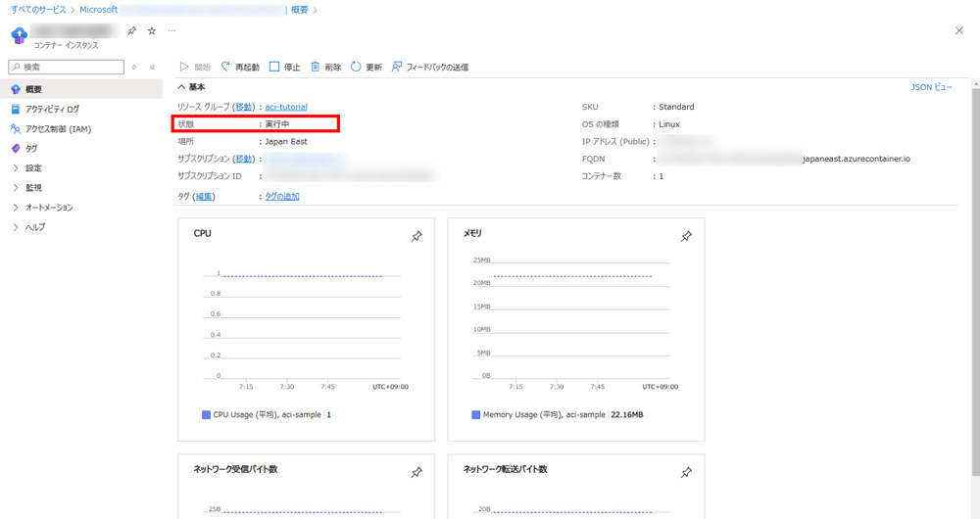Image resolution: width=980 pixels, height=519 pixels.
Task: Click 移動 next to リソース グループ
Action: tap(244, 107)
